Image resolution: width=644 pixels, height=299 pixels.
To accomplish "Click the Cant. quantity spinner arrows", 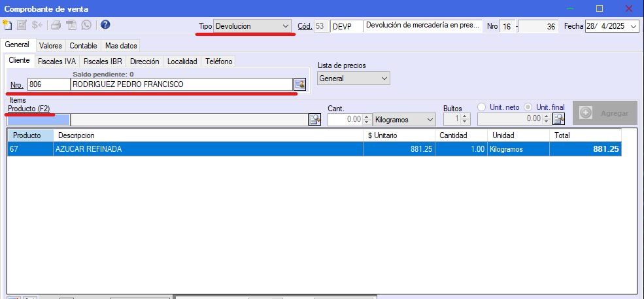I will [367, 119].
